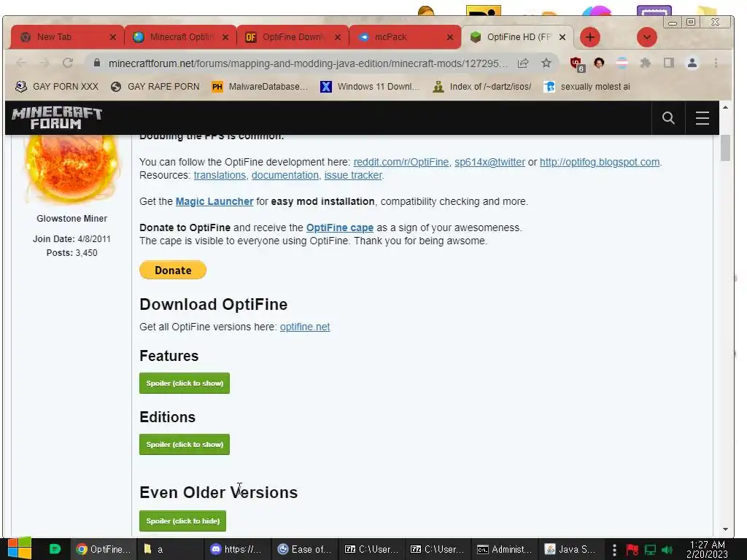The width and height of the screenshot is (747, 560).
Task: Open a new tab with the plus button
Action: click(x=589, y=37)
